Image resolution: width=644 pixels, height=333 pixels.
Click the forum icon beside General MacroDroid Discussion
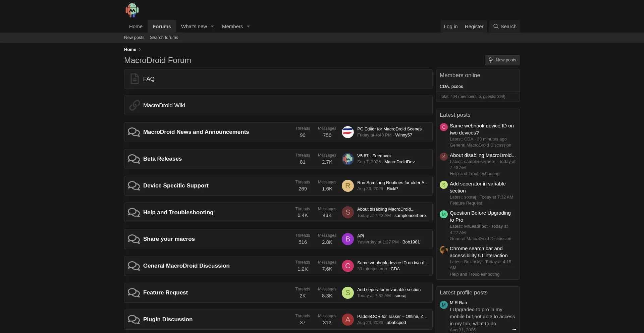tap(134, 266)
